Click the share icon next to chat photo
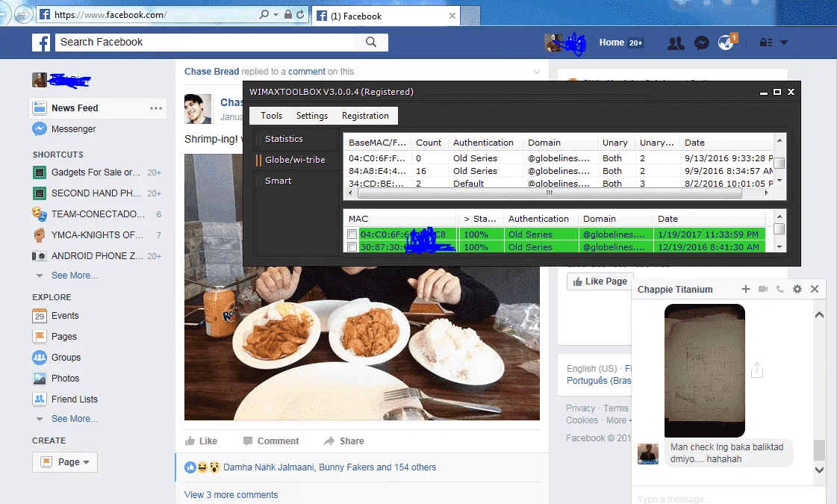Viewport: 837px width, 504px height. (757, 370)
